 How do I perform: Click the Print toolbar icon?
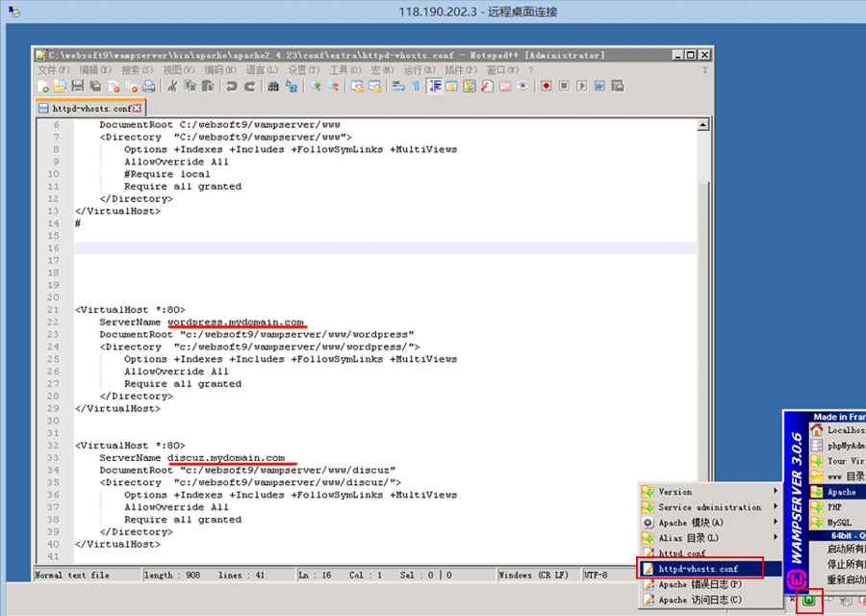coord(148,87)
